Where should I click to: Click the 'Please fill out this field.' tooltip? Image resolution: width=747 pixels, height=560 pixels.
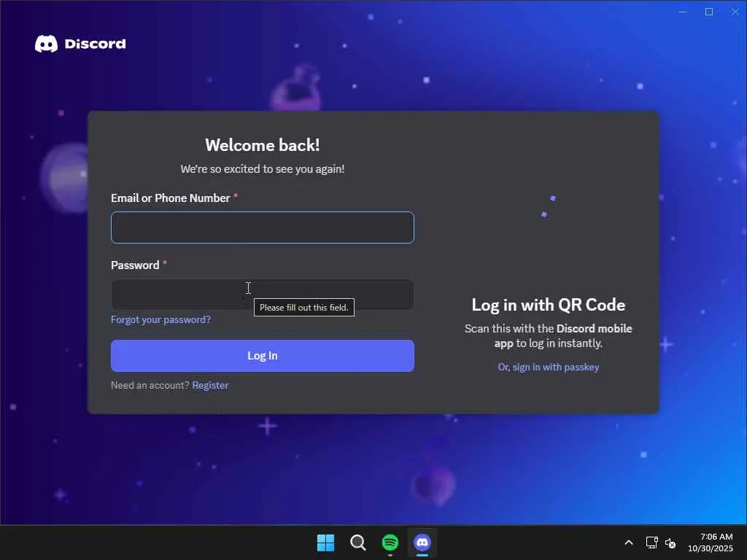[304, 308]
